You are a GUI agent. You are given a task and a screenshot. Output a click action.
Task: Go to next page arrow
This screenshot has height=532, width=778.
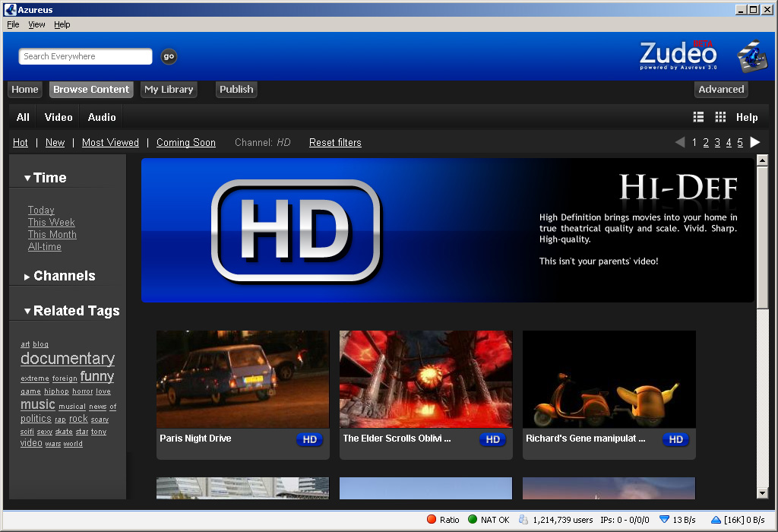coord(754,142)
